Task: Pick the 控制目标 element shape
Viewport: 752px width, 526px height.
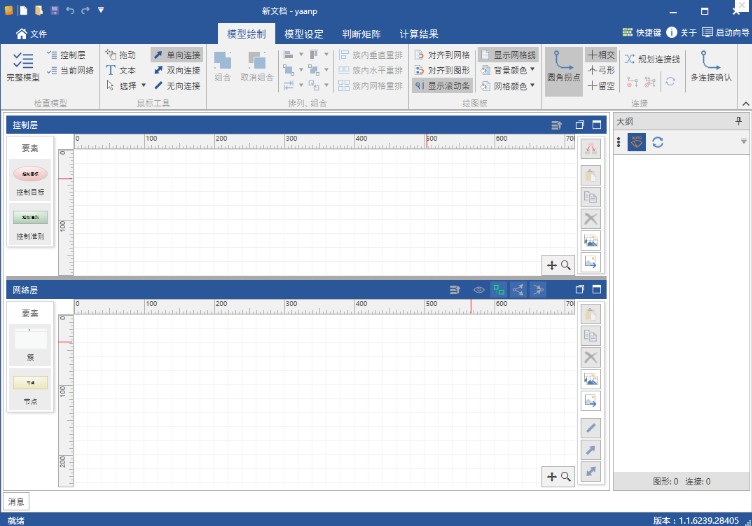Action: (x=30, y=179)
